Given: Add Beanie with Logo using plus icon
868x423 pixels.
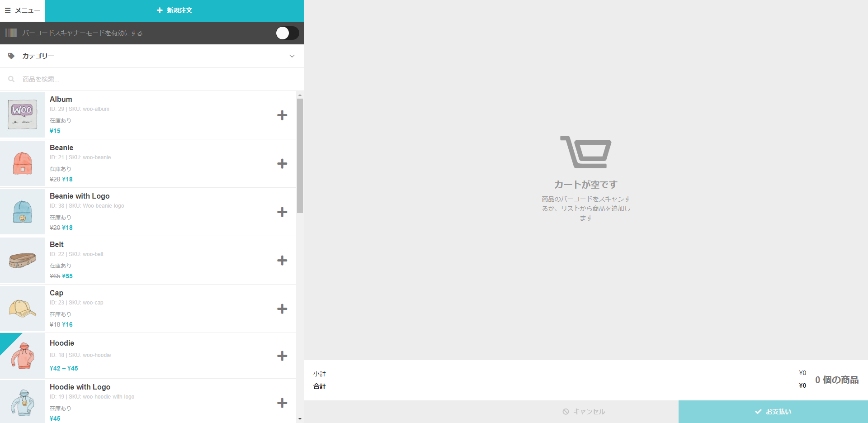Looking at the screenshot, I should point(282,212).
